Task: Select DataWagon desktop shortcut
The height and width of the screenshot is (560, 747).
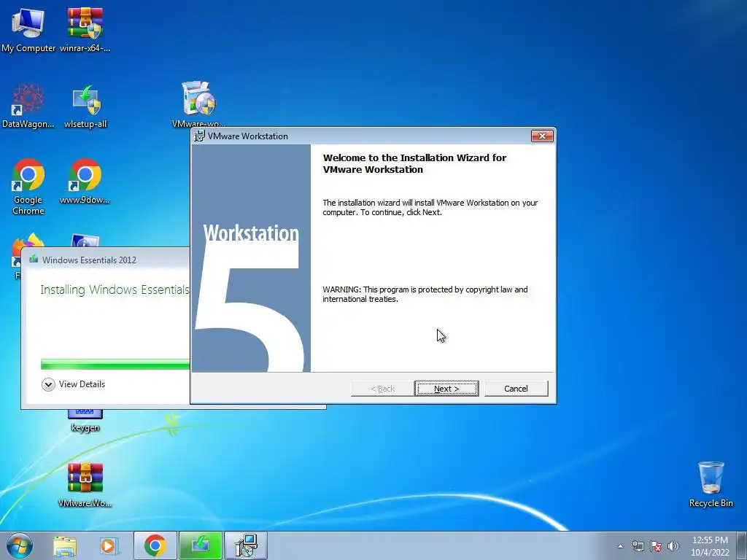Action: click(28, 105)
